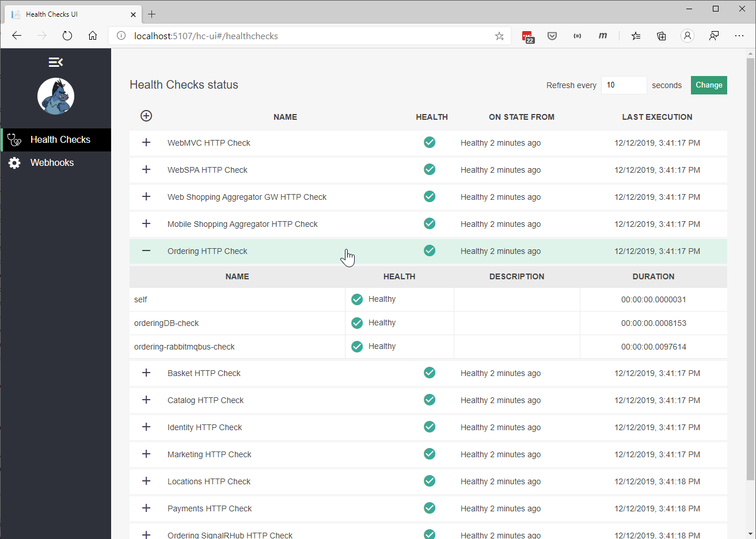Click the refresh seconds input field
Screen dimensions: 756x539
pyautogui.click(x=624, y=85)
